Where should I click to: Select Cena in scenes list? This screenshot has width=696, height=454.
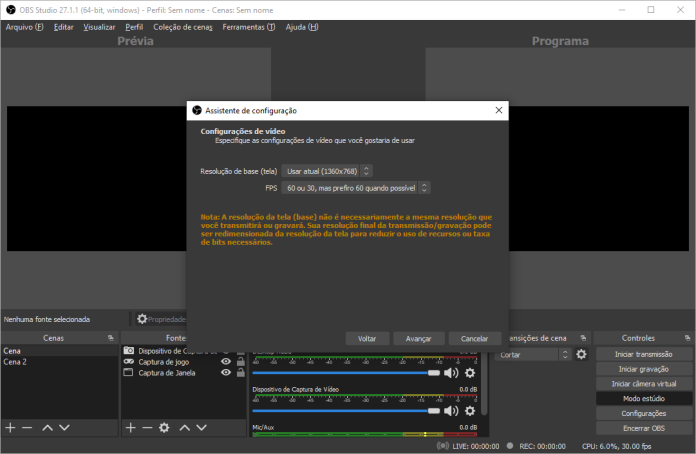click(x=59, y=351)
